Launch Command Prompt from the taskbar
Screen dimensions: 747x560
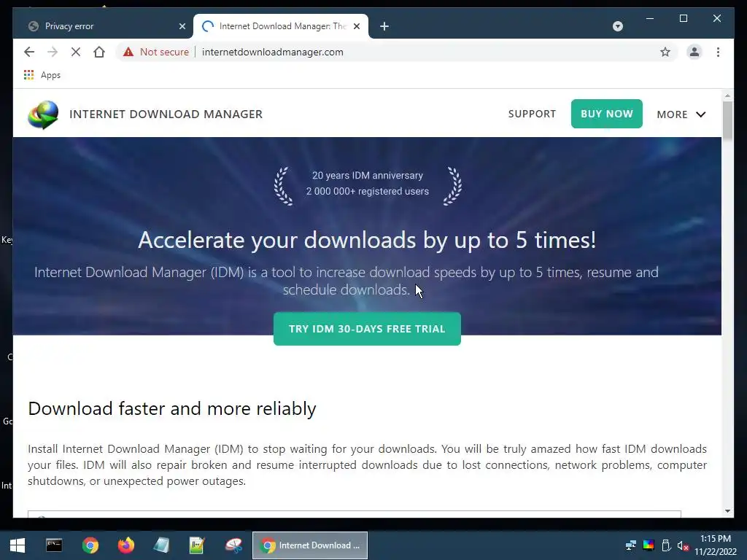point(54,545)
